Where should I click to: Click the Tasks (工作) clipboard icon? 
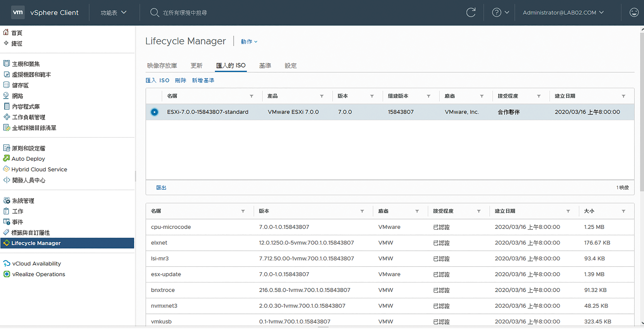pyautogui.click(x=6, y=211)
